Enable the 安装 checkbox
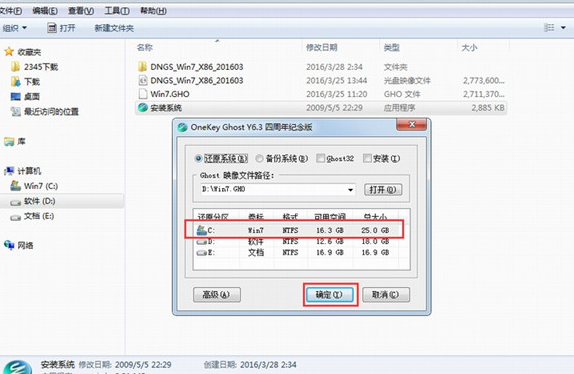 point(367,158)
